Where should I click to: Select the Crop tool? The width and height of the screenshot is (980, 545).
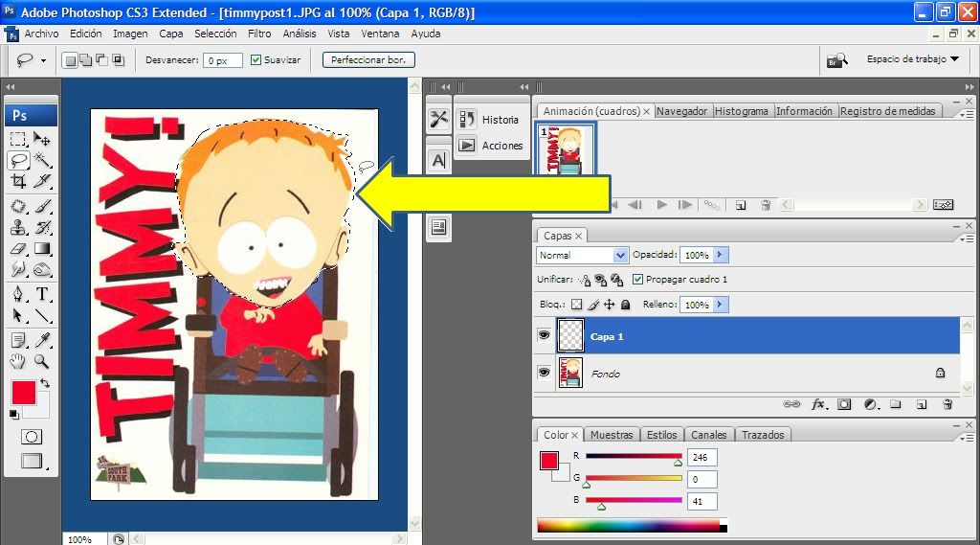coord(18,181)
